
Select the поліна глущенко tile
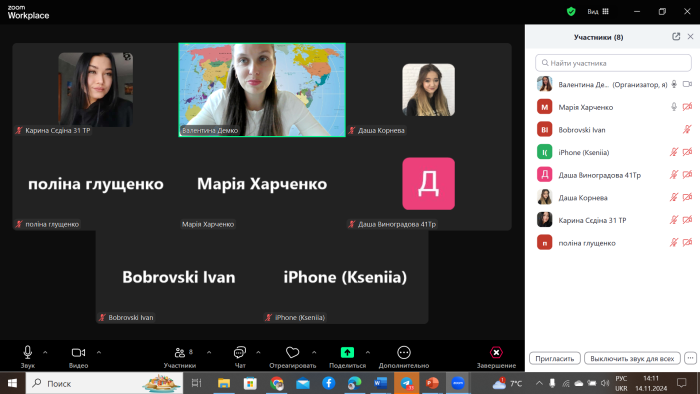point(96,183)
